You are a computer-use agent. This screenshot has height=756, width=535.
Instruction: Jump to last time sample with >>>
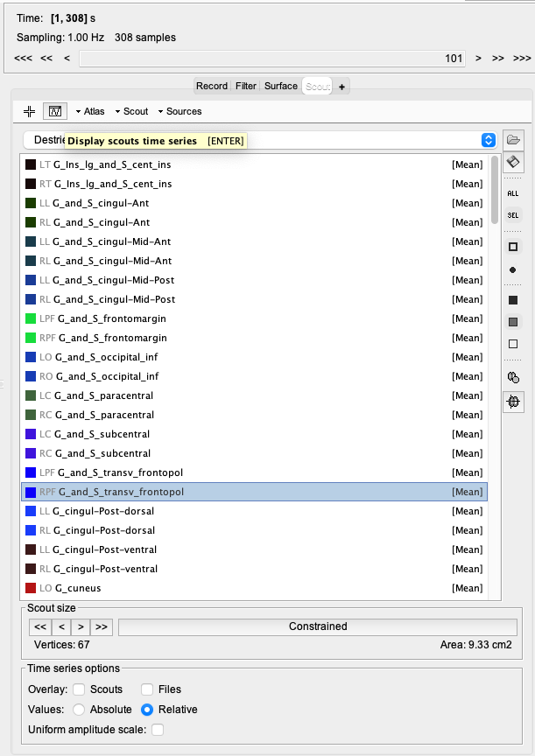point(522,59)
